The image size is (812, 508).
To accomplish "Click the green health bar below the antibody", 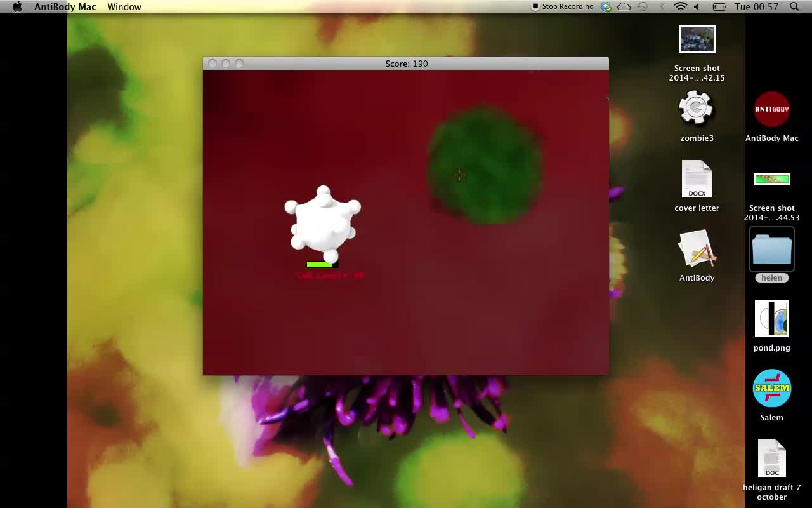I will [x=320, y=264].
